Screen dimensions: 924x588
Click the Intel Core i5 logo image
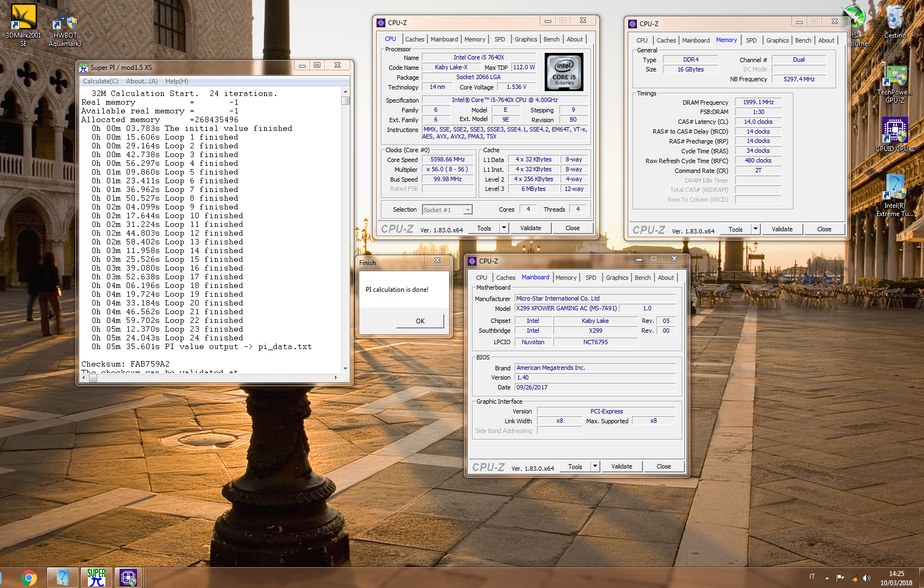pos(564,72)
